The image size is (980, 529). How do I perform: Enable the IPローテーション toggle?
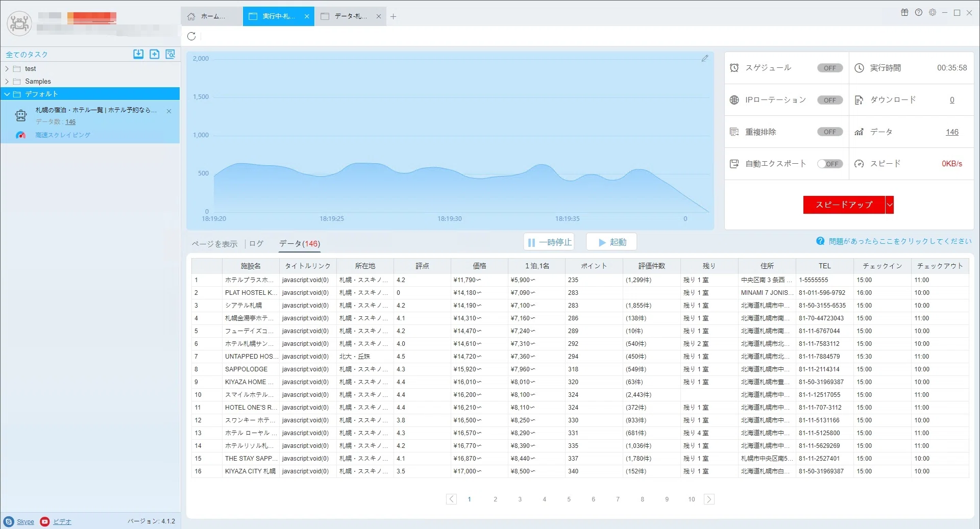point(830,100)
